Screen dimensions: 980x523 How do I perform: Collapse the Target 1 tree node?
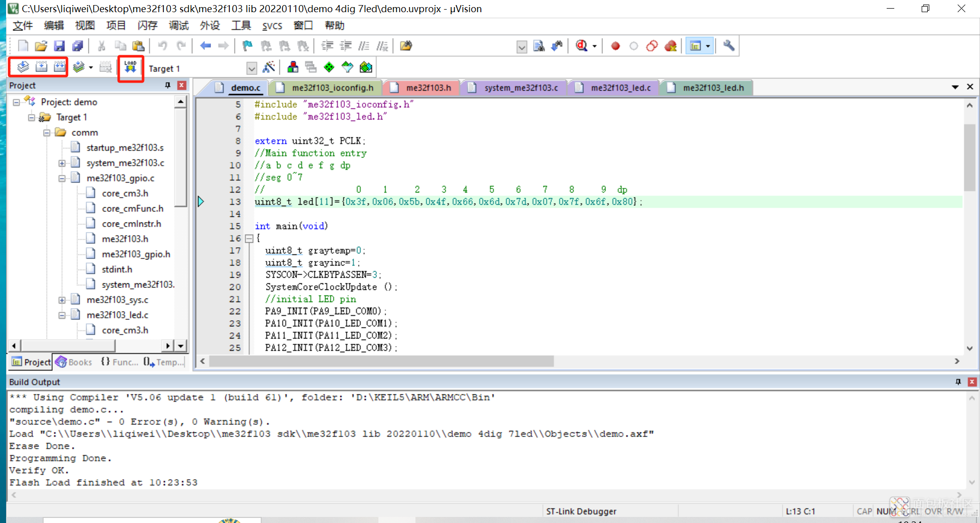[x=31, y=117]
